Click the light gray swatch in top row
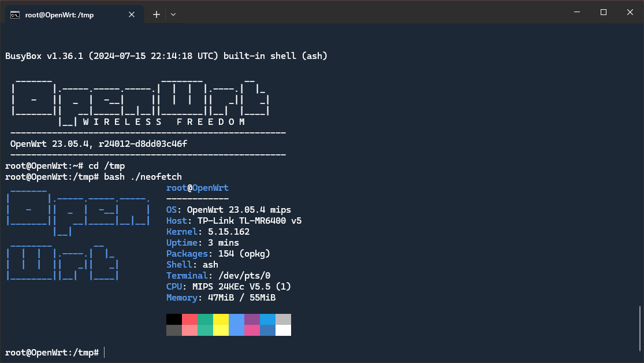 (283, 320)
